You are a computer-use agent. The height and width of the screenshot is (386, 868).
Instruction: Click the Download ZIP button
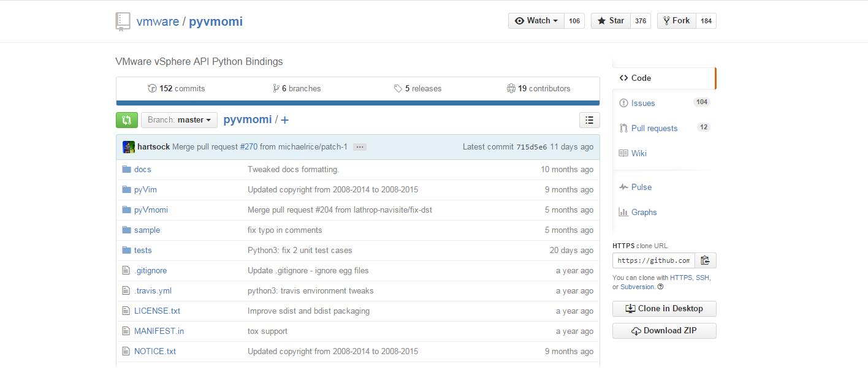664,331
